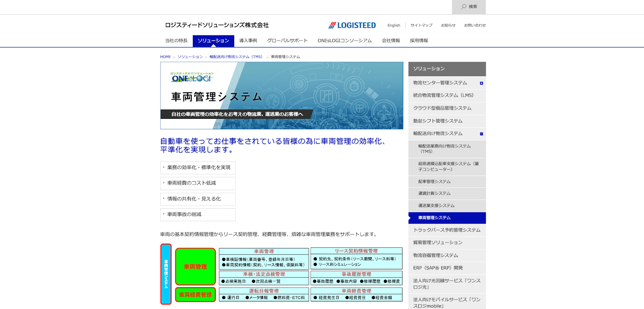Click the ソリューション breadcrumb link

[x=190, y=57]
